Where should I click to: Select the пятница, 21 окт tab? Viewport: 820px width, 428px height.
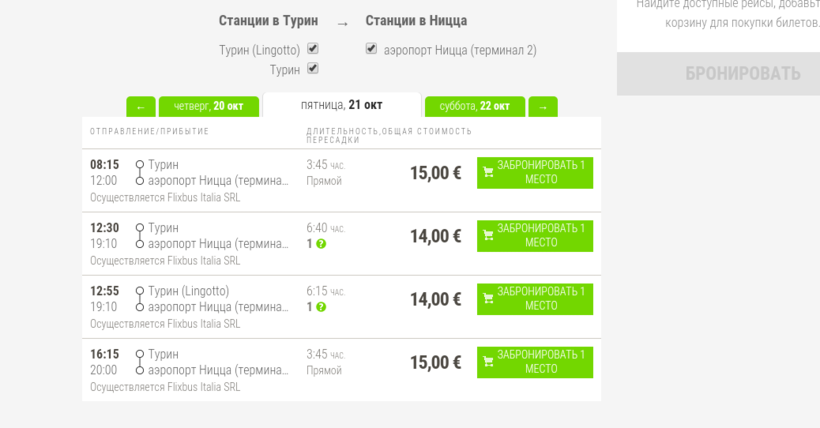tap(341, 105)
